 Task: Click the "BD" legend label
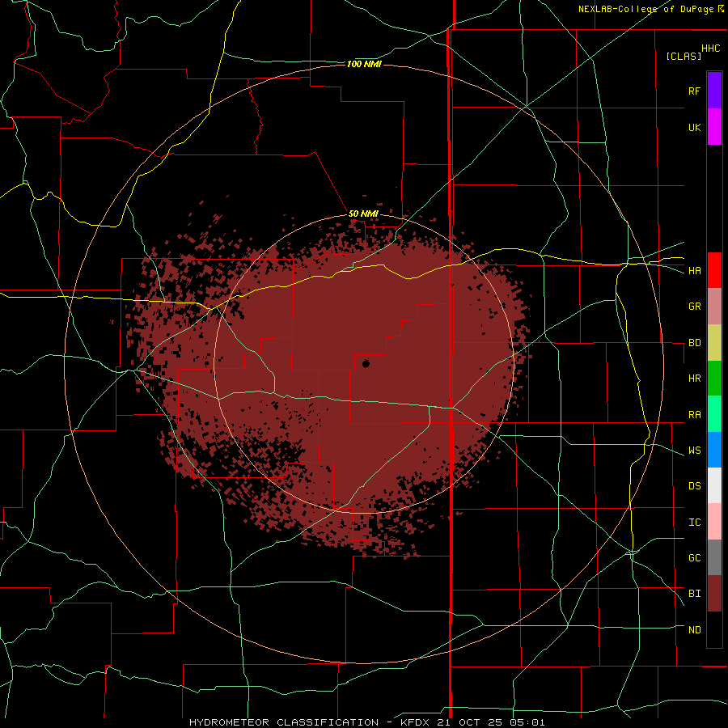(694, 343)
